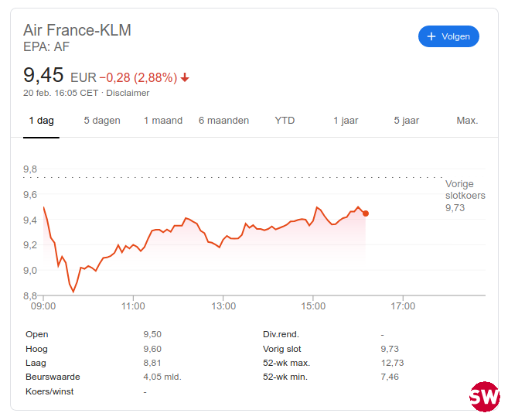Switch to the 5 dagen range

pyautogui.click(x=102, y=121)
